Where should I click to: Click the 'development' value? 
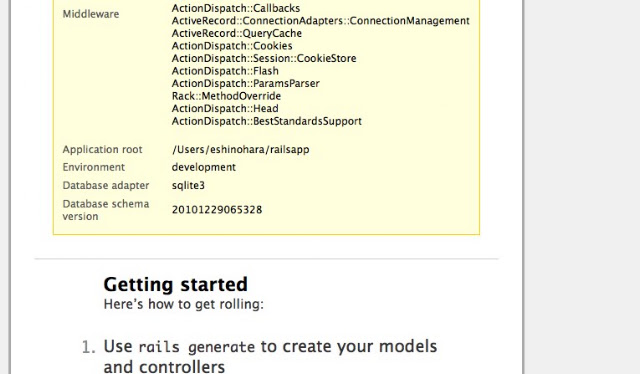[x=204, y=167]
